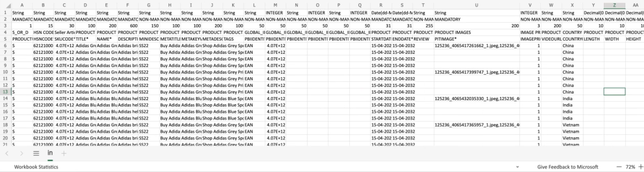This screenshot has width=644, height=172.
Task: Select column D header
Action: [x=86, y=5]
